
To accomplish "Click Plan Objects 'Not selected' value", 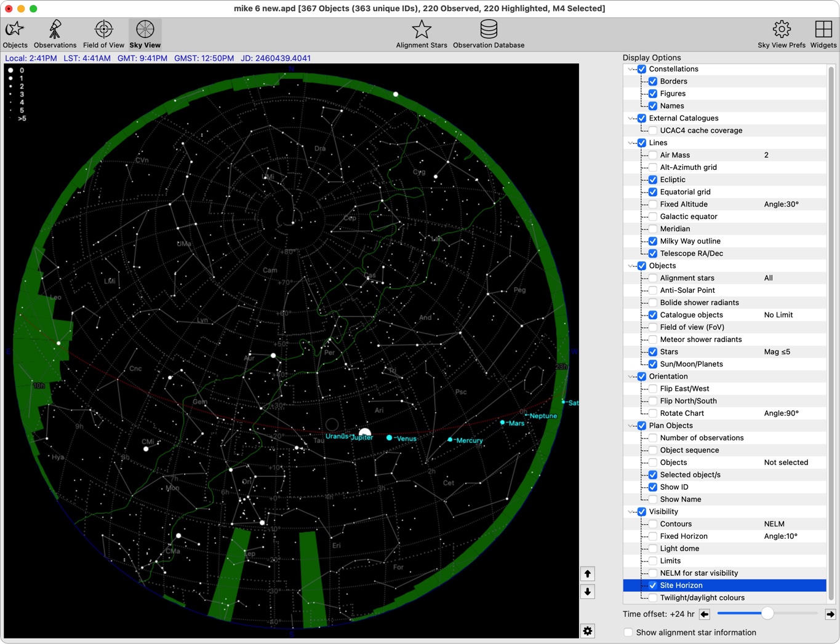I will 786,463.
